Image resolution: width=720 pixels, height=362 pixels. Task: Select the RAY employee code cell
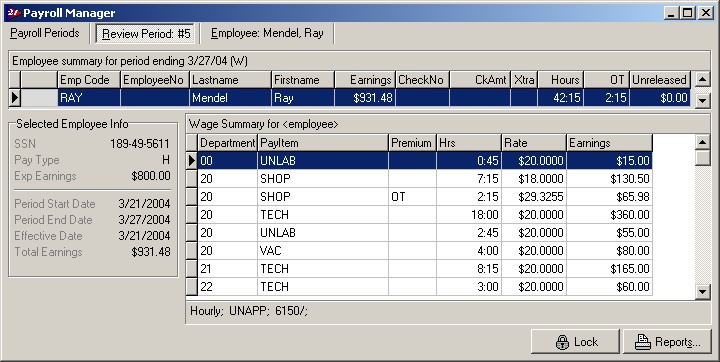89,98
